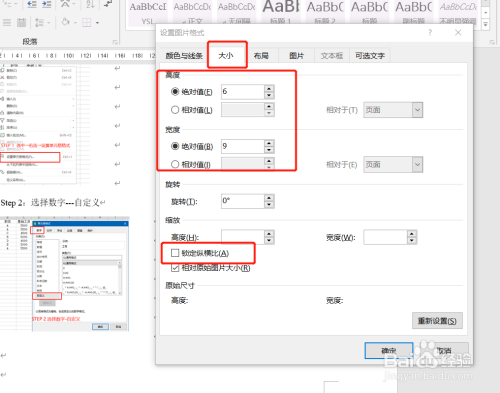Select the 宽度 绝对值(B) radio button

click(175, 146)
